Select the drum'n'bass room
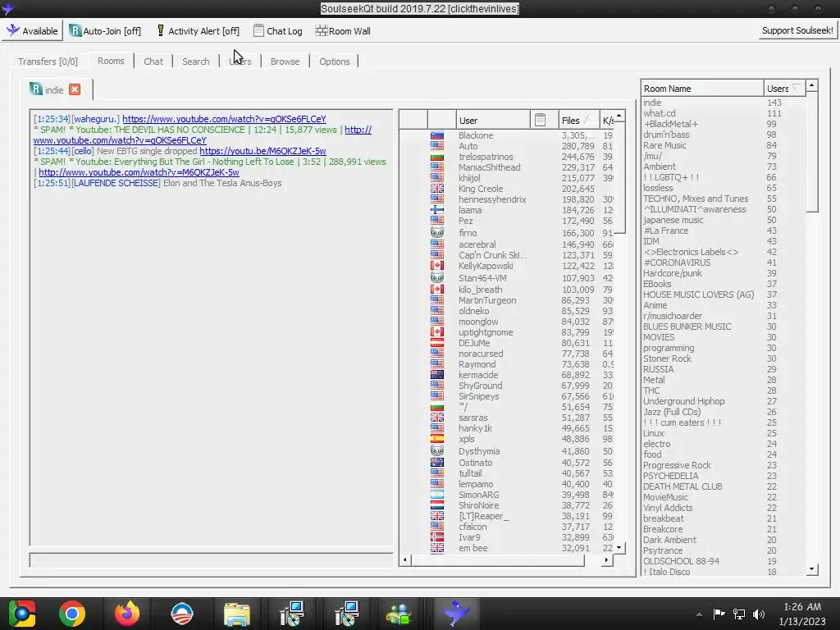This screenshot has height=630, width=840. tap(666, 135)
